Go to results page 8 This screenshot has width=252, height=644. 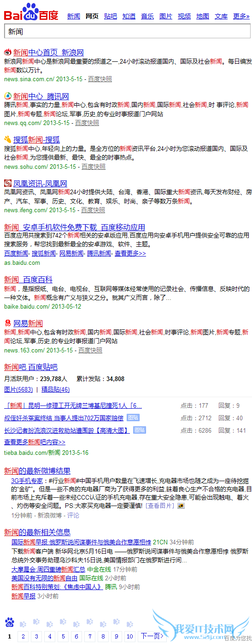point(103,637)
